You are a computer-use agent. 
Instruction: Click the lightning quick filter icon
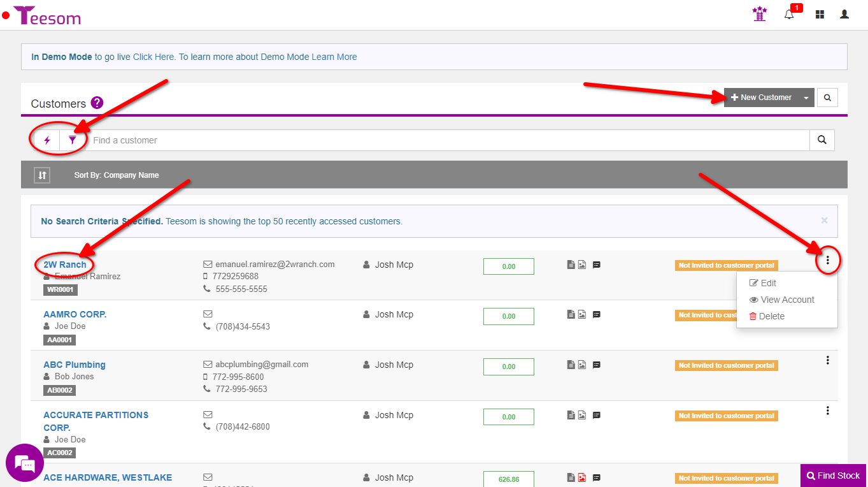tap(47, 140)
